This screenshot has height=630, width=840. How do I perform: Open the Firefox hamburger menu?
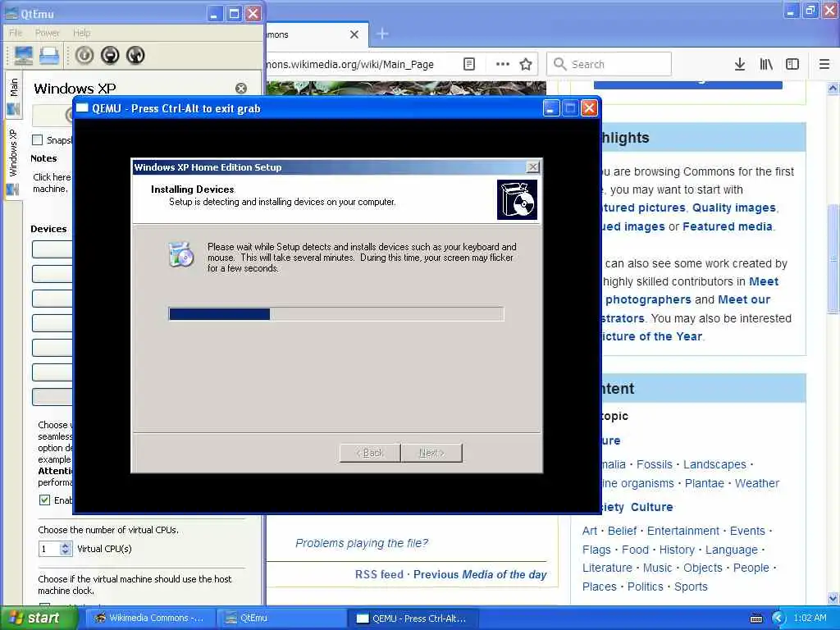click(x=824, y=64)
